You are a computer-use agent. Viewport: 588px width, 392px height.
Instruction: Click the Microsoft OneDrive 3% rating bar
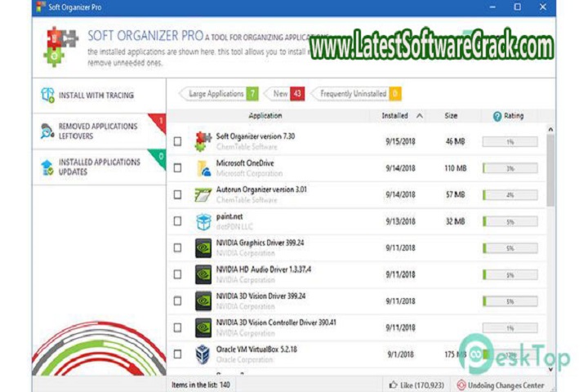click(x=510, y=168)
